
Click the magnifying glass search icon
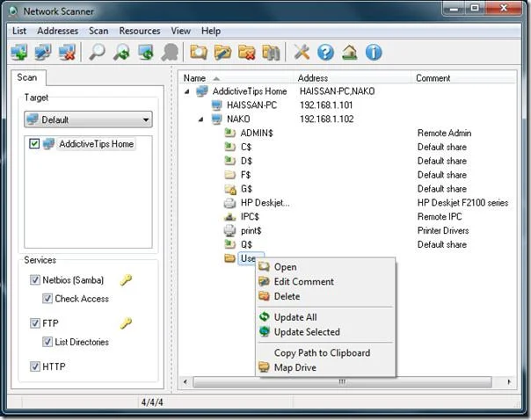point(97,53)
